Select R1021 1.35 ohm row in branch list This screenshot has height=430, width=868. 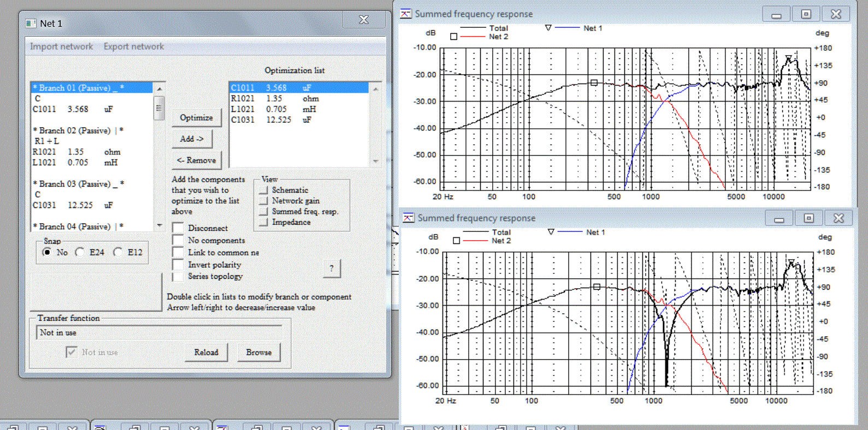(x=92, y=152)
